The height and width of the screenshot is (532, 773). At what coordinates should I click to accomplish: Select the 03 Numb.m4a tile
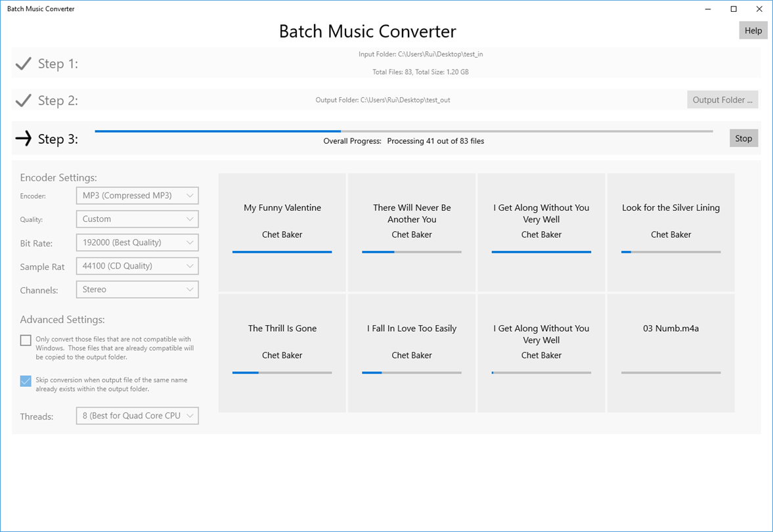671,353
